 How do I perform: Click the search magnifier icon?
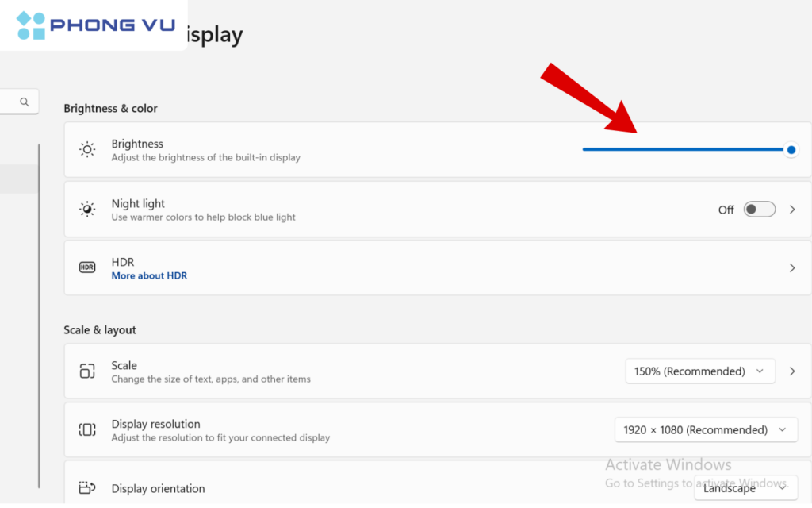click(x=25, y=102)
